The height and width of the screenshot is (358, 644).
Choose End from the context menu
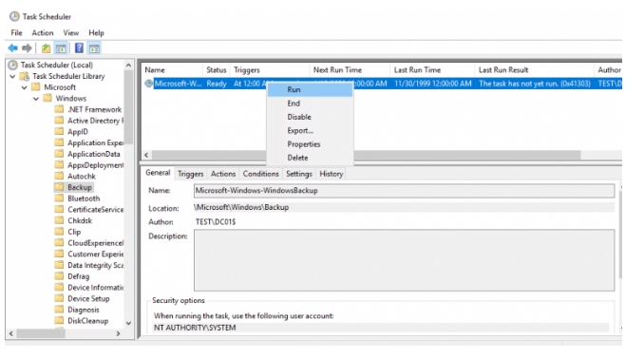click(310, 104)
